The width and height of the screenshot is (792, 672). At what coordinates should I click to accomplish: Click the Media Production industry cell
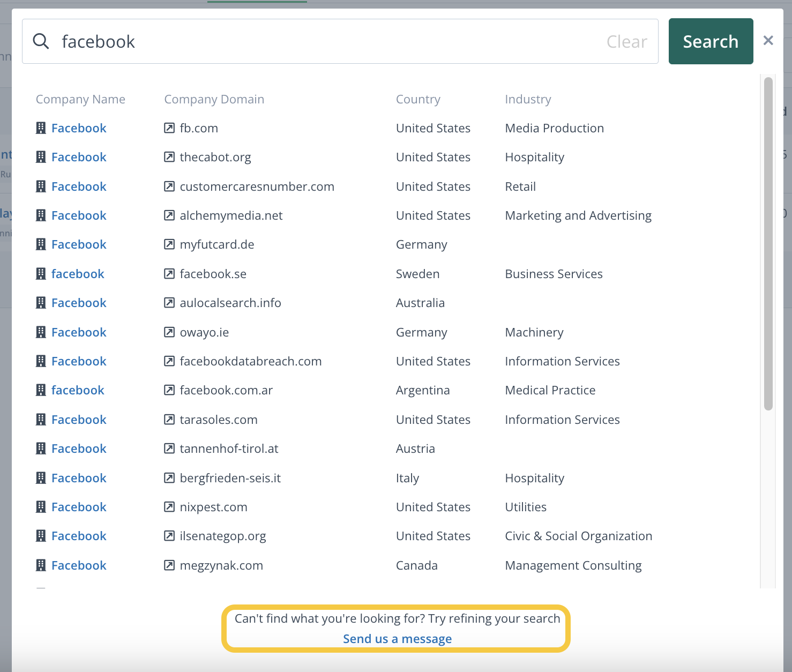pyautogui.click(x=555, y=128)
